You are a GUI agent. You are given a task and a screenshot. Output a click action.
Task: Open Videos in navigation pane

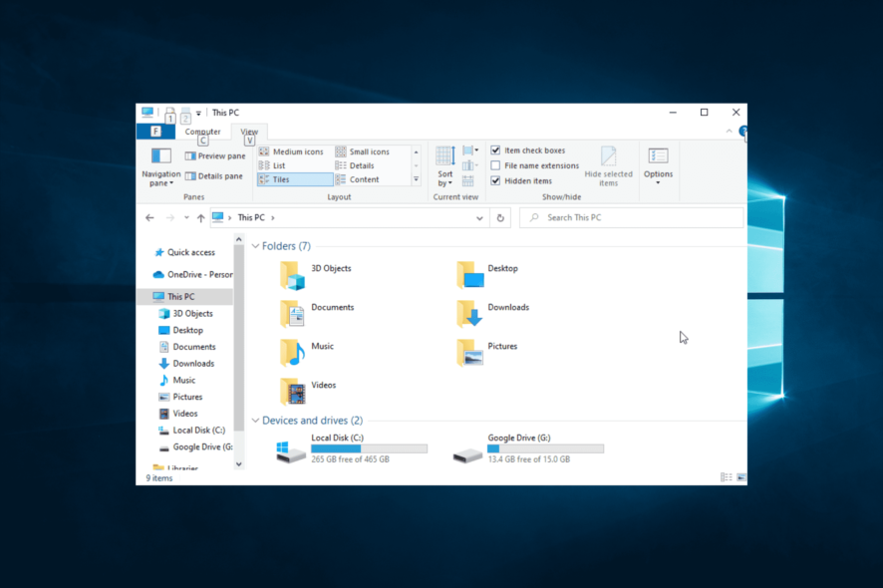point(184,414)
